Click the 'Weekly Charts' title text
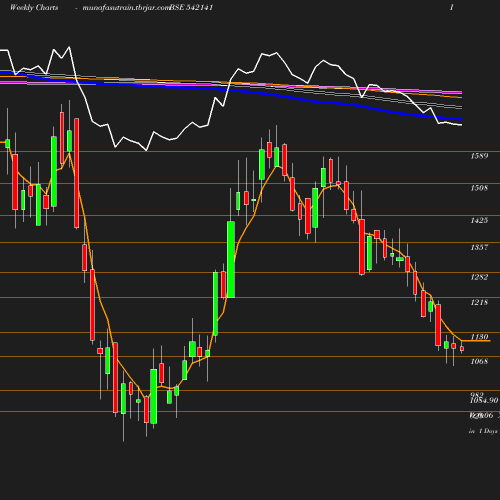Image resolution: width=500 pixels, height=500 pixels. pos(34,8)
